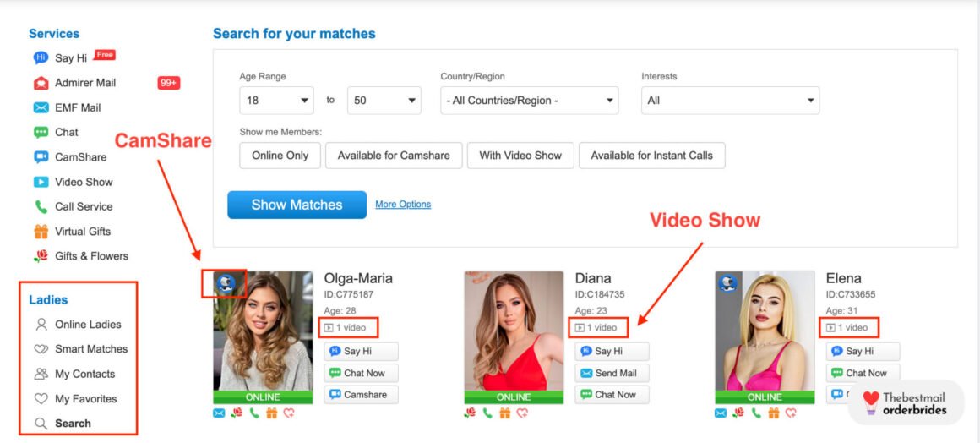Image resolution: width=980 pixels, height=443 pixels.
Task: Click the Call Service phone icon
Action: coord(41,206)
